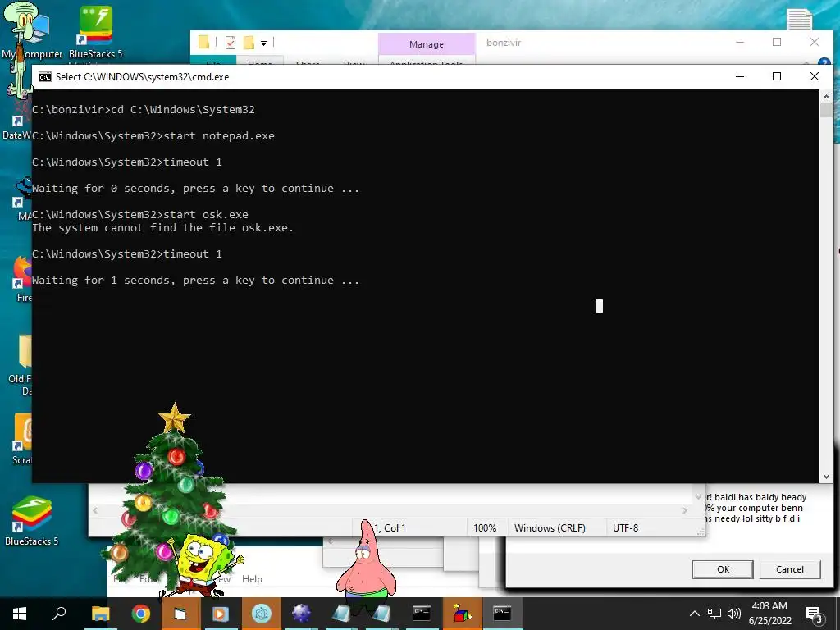
Task: Click 'Waiting for 1 seconds' line in cmd
Action: 195,281
